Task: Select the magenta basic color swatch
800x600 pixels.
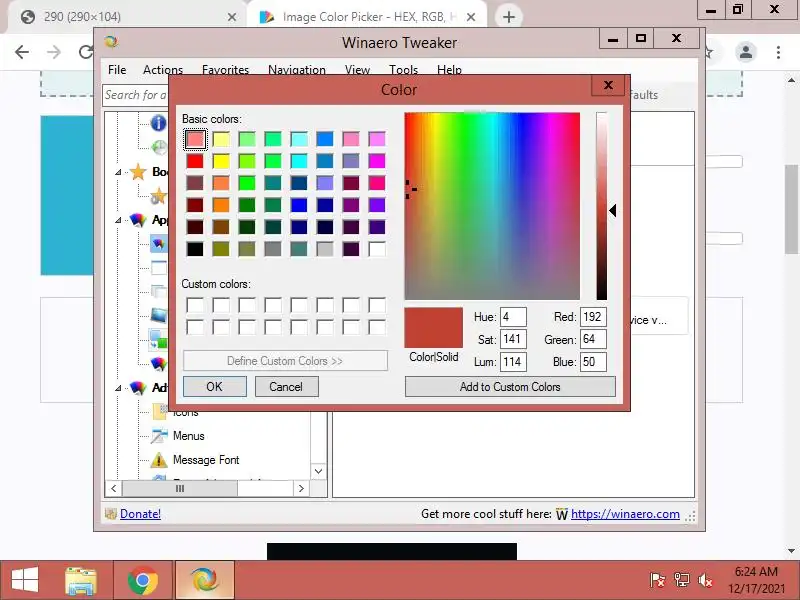Action: [x=377, y=161]
